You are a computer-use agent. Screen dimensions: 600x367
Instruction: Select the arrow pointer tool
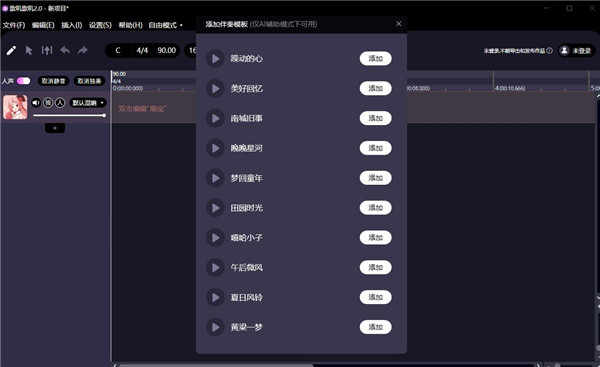pyautogui.click(x=28, y=51)
